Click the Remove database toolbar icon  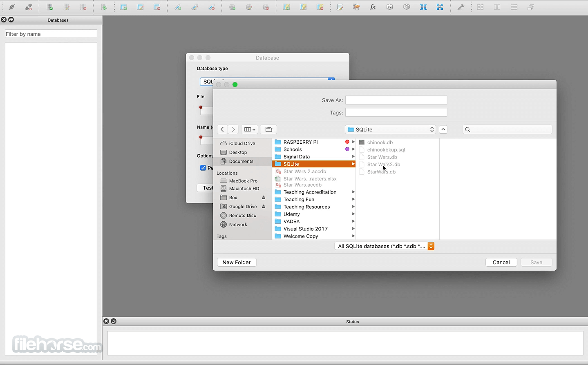[x=83, y=7]
